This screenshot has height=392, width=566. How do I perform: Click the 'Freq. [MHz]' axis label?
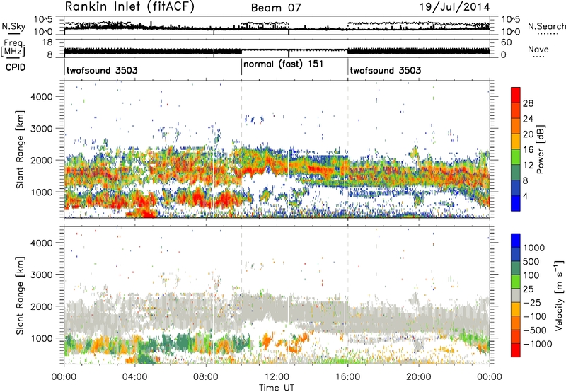[x=13, y=48]
